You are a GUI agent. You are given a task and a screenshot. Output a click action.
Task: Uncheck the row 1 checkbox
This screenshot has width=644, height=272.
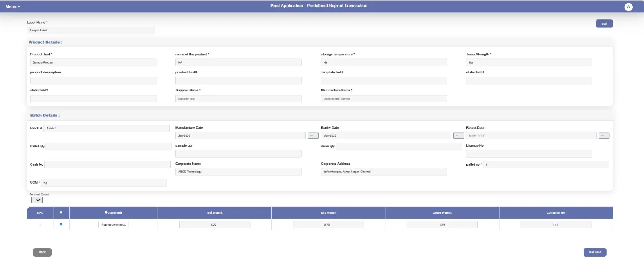click(x=61, y=224)
